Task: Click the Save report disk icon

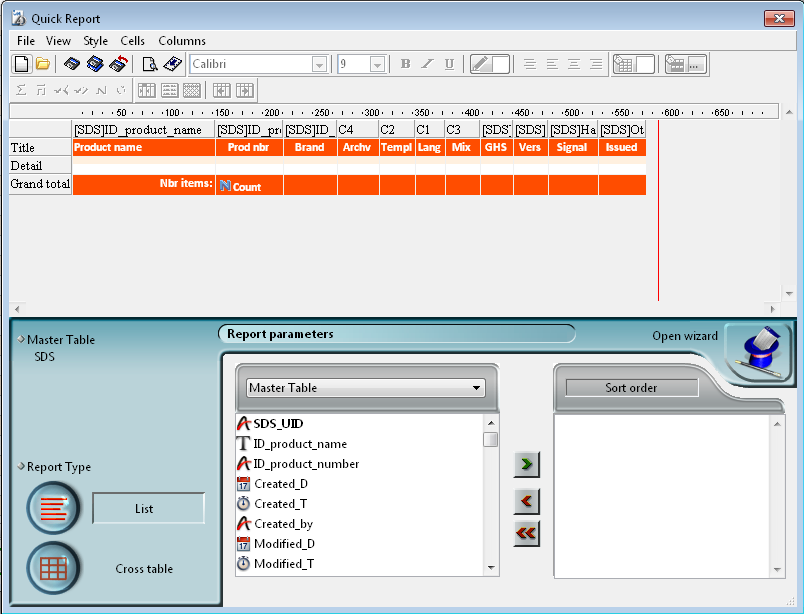Action: 72,64
